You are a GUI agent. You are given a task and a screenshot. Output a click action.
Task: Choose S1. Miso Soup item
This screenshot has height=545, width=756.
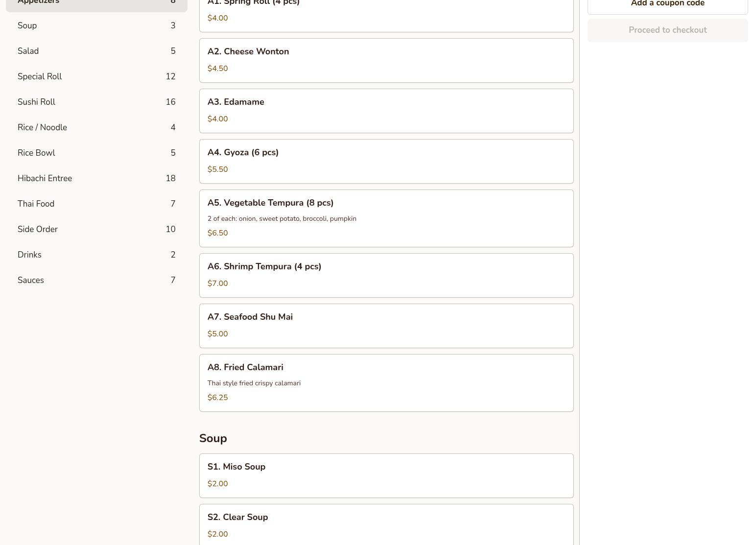click(x=386, y=475)
